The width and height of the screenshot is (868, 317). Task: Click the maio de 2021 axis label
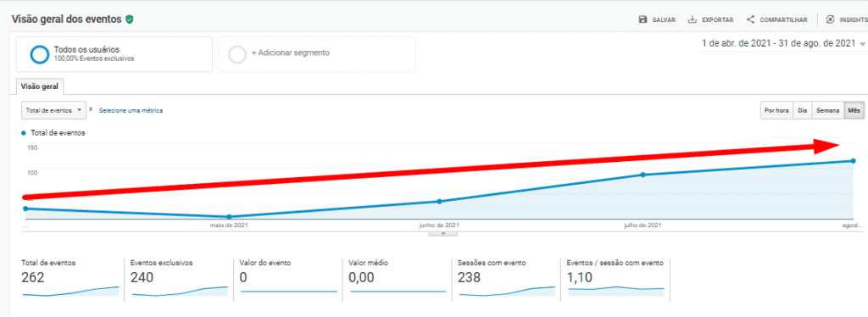(229, 225)
